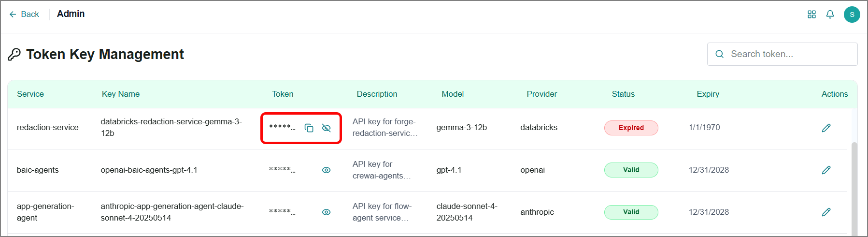Click the gpt-4.1 model cell
The image size is (868, 237).
point(449,170)
